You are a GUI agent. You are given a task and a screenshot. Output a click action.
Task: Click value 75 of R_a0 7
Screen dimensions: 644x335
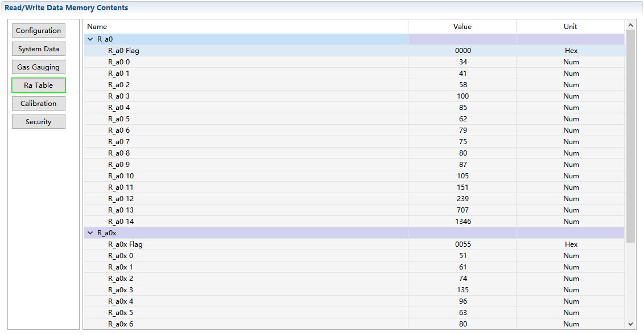coord(463,141)
